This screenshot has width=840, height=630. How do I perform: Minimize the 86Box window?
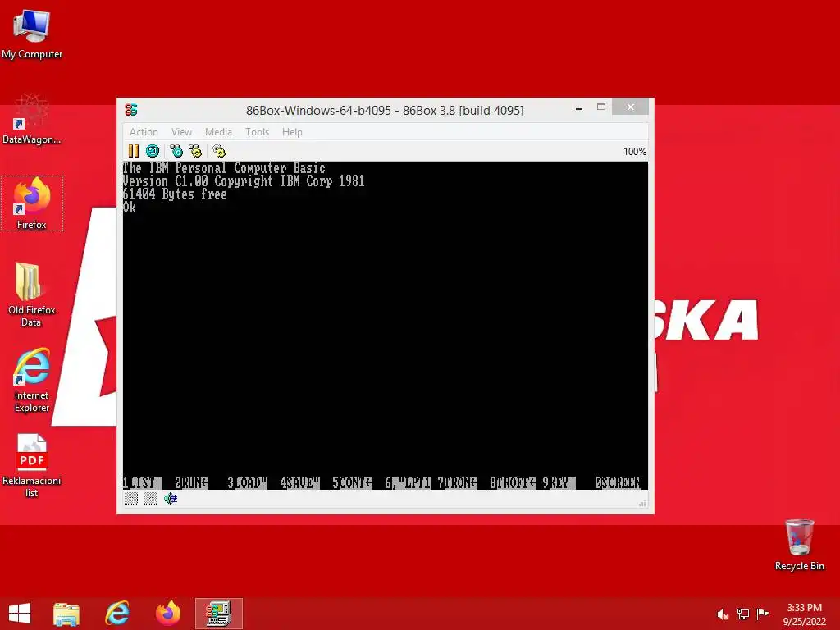coord(579,107)
